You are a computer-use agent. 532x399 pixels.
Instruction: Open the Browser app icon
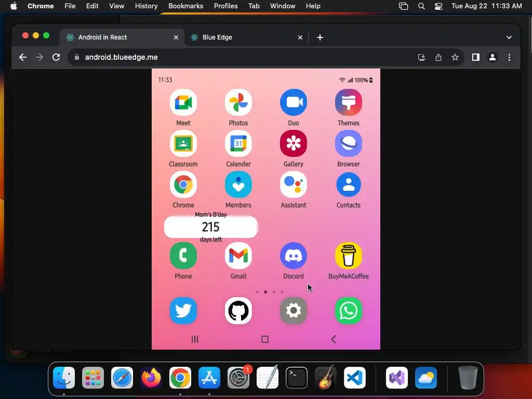point(349,143)
